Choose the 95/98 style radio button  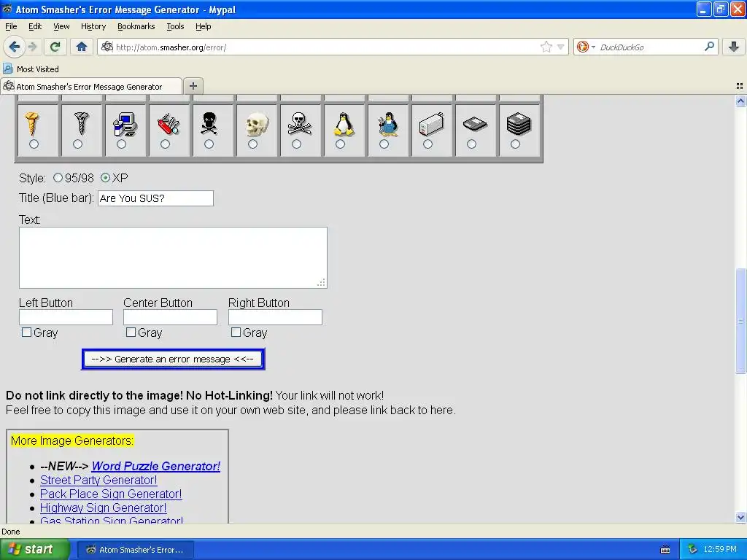pos(58,178)
